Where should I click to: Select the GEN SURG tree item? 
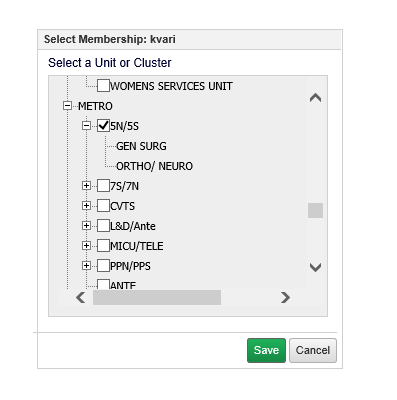tap(141, 146)
